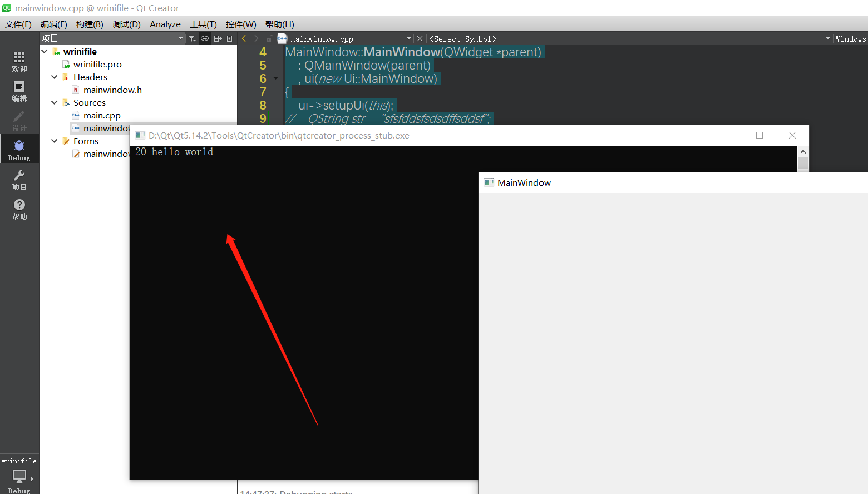The width and height of the screenshot is (868, 494).
Task: Open the 调试(D) menu
Action: point(126,24)
